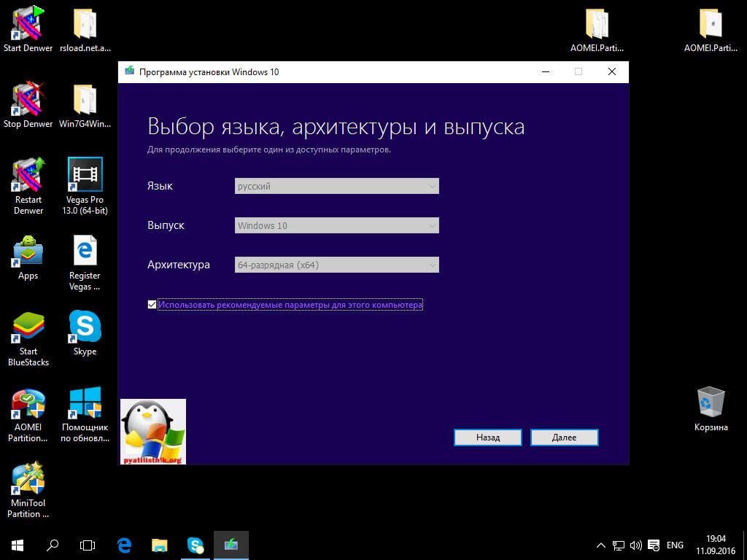This screenshot has width=747, height=560.
Task: Open File Explorer from the taskbar
Action: tap(160, 545)
